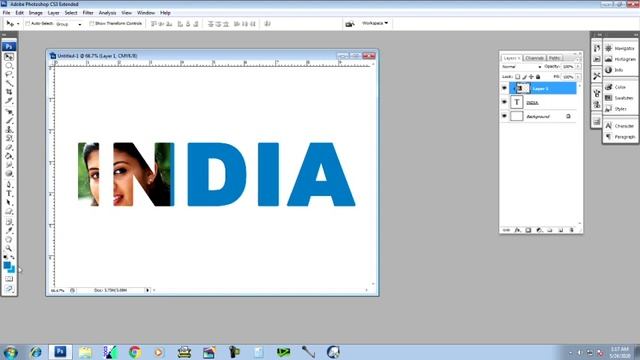The width and height of the screenshot is (640, 360).
Task: Open the Paragraph panel
Action: coord(620,137)
